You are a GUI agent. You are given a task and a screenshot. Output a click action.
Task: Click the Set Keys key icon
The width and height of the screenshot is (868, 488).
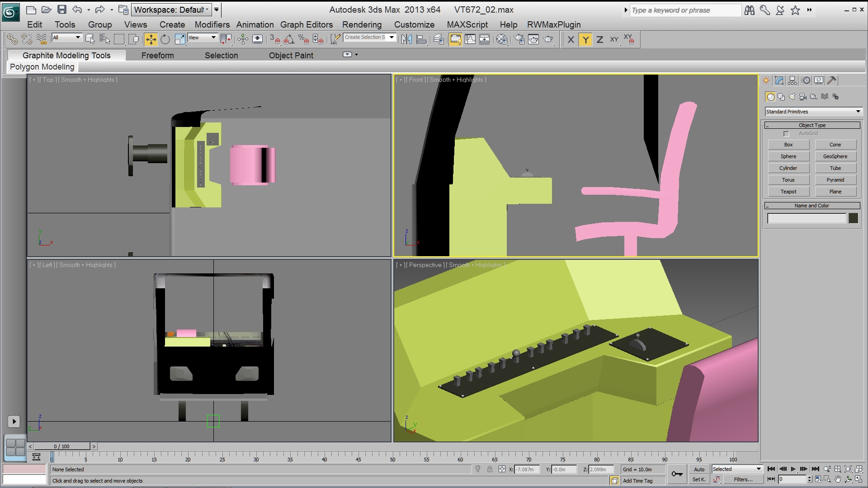677,474
